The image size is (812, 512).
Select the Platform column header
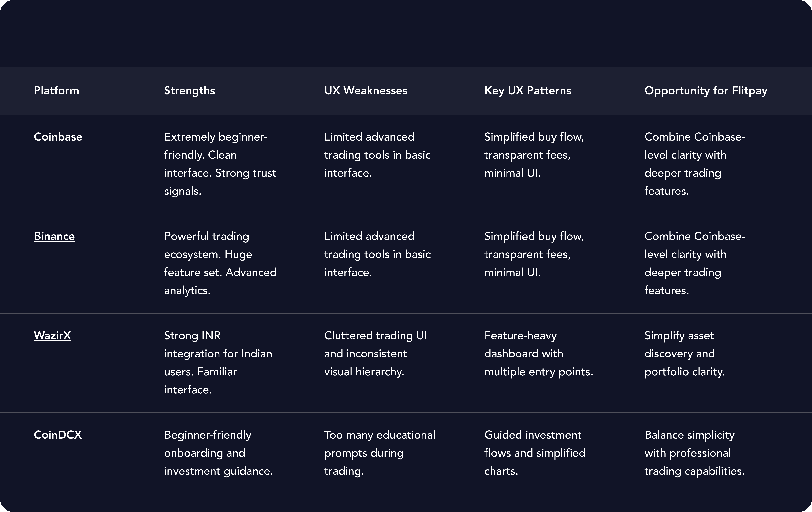coord(56,90)
